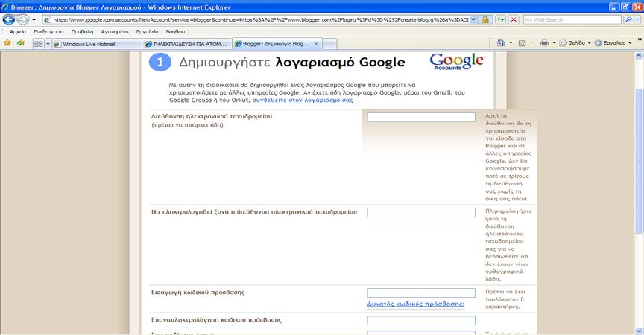Click the browser Forward arrow button
This screenshot has width=644, height=335.
tap(23, 19)
